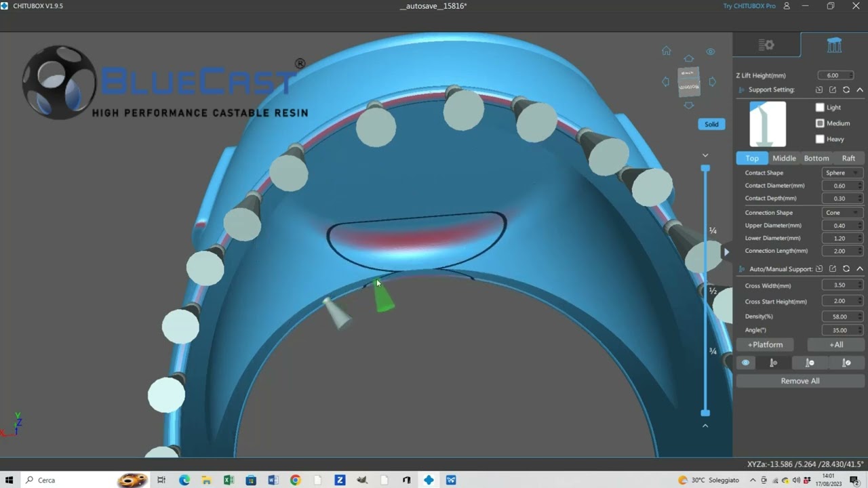Click the view orientation cube
The height and width of the screenshot is (488, 868).
689,81
